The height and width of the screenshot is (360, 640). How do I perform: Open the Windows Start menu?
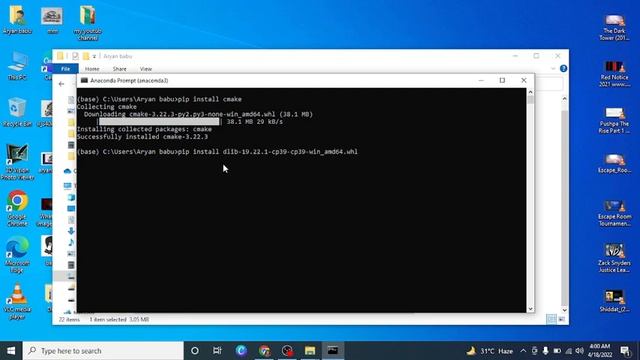(11, 351)
